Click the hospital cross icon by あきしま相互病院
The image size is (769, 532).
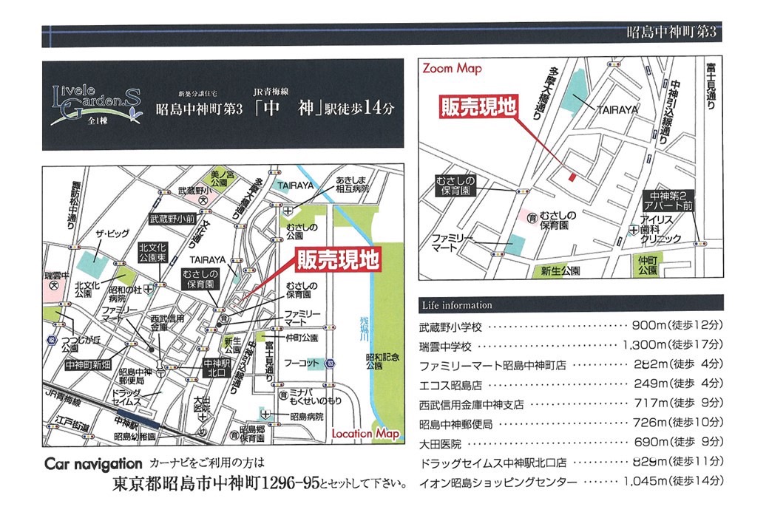click(288, 211)
